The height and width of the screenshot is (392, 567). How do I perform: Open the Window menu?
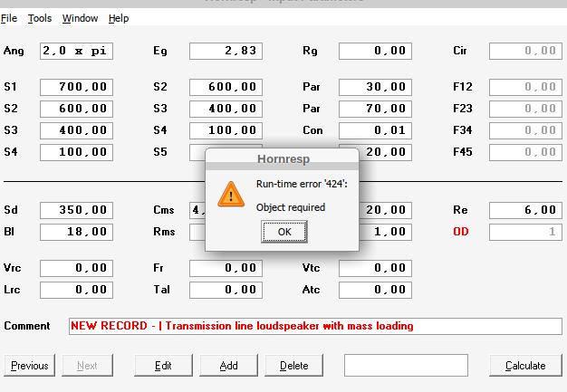tap(80, 18)
